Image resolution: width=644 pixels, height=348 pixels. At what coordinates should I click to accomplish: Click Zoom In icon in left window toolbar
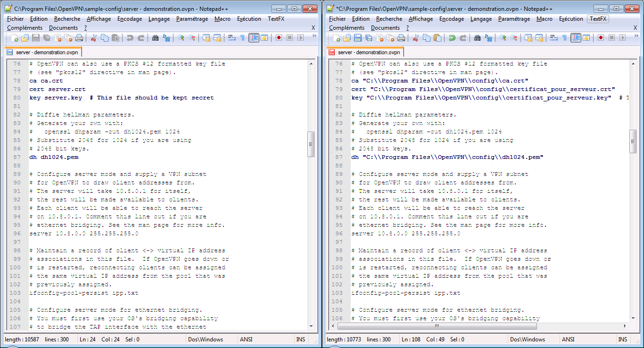[181, 38]
